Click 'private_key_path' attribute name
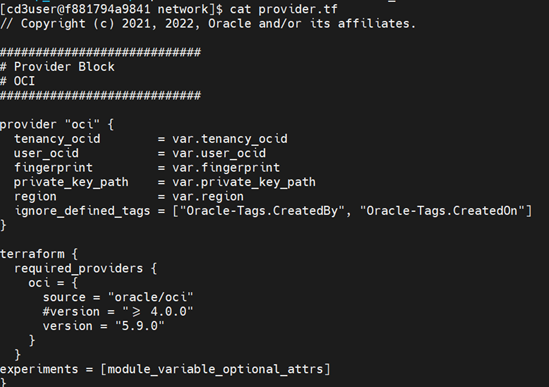This screenshot has height=387, width=549. (71, 182)
